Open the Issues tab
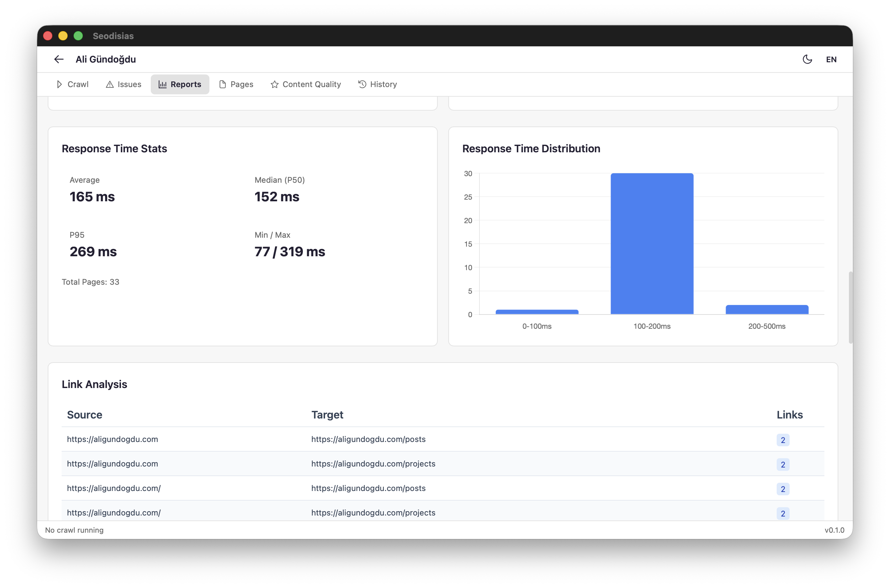Screen dimensions: 890x588 point(130,84)
